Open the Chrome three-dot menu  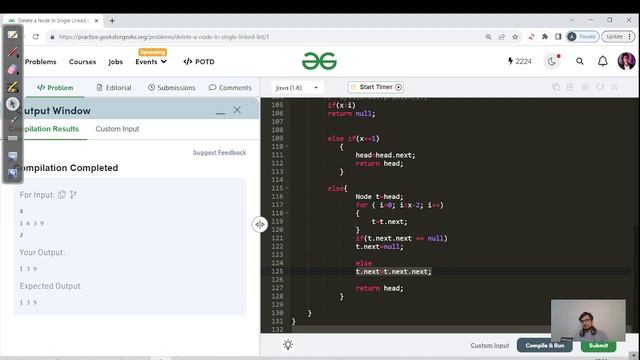[x=630, y=37]
